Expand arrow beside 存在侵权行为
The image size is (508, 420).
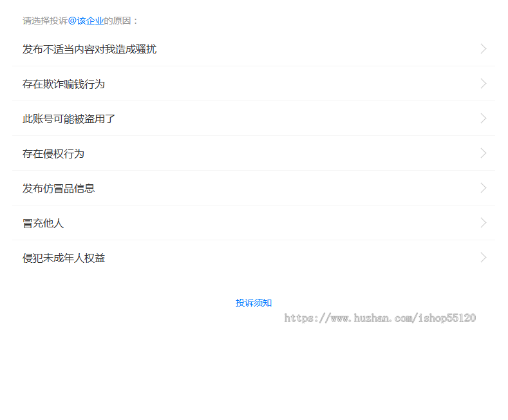pyautogui.click(x=484, y=153)
